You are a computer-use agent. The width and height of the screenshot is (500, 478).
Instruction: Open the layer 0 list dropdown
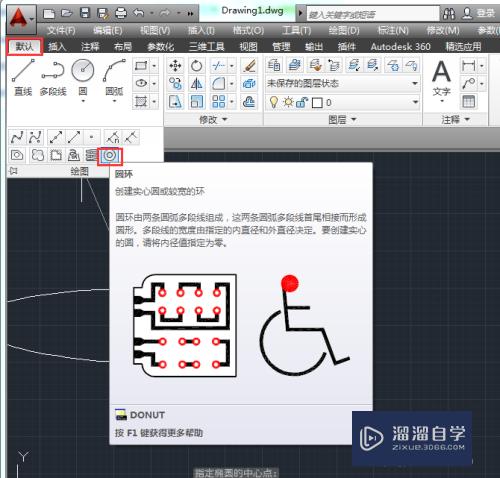pos(415,102)
